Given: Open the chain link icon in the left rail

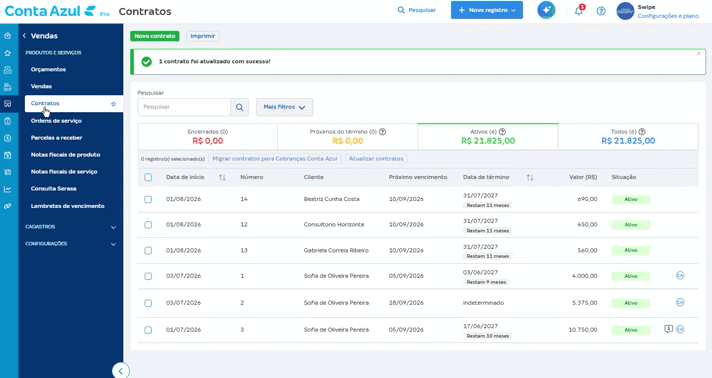Looking at the screenshot, I should tap(8, 206).
